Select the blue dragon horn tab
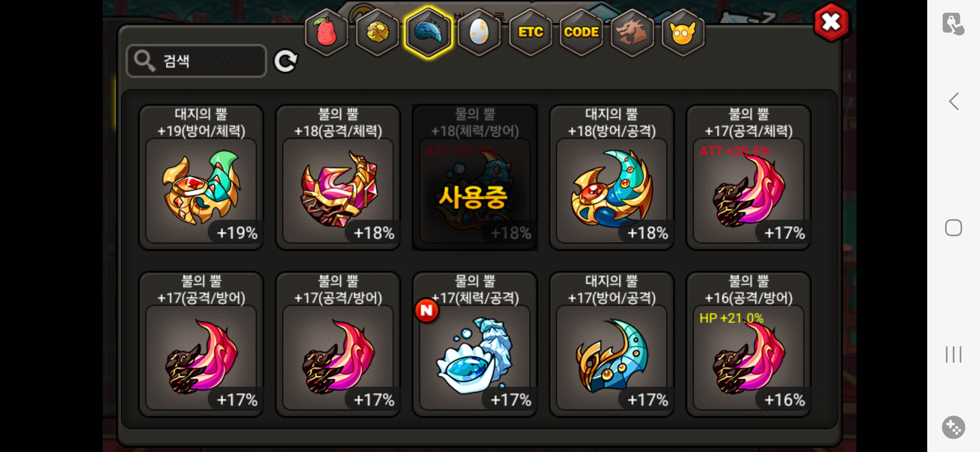980x452 pixels. 428,32
